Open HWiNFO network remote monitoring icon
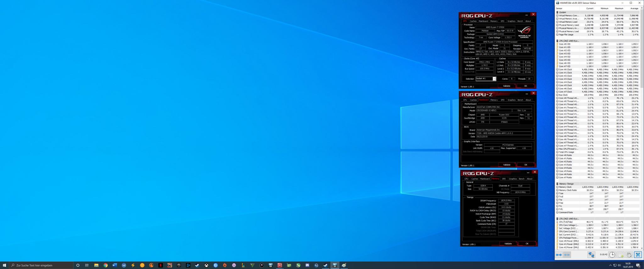 (591, 255)
